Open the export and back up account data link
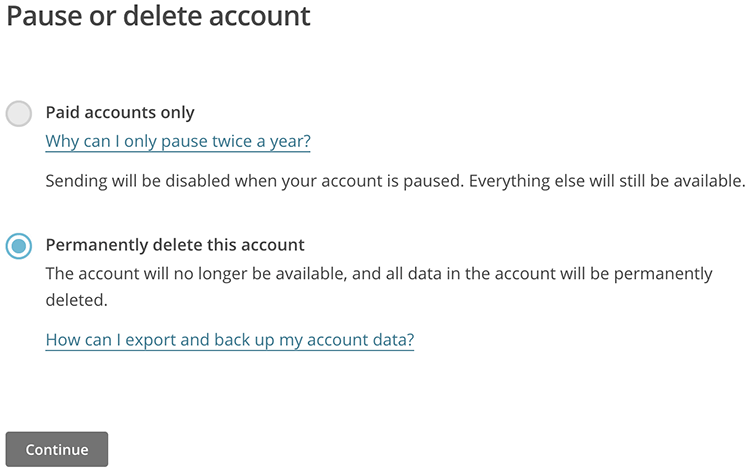The width and height of the screenshot is (750, 473). [230, 340]
